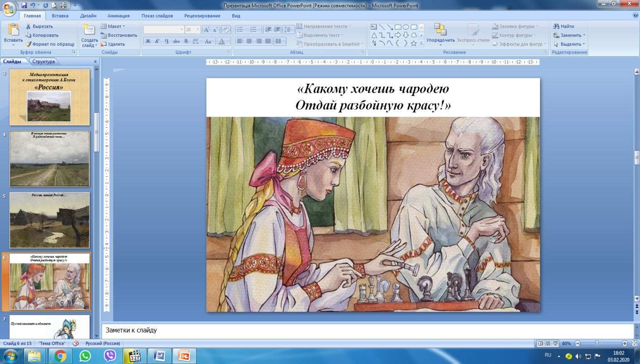Apply font color A swatch
This screenshot has height=364, width=640.
(x=221, y=41)
